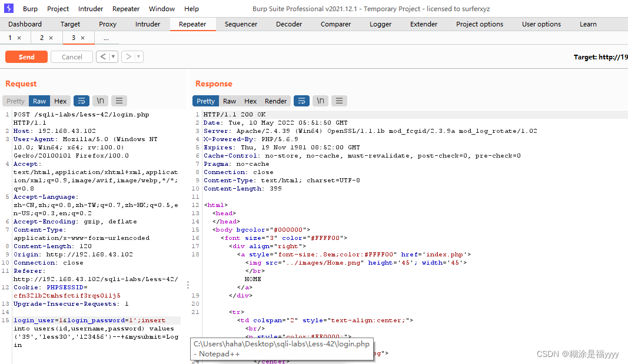
Task: Select Repeater request tab 2
Action: point(42,38)
